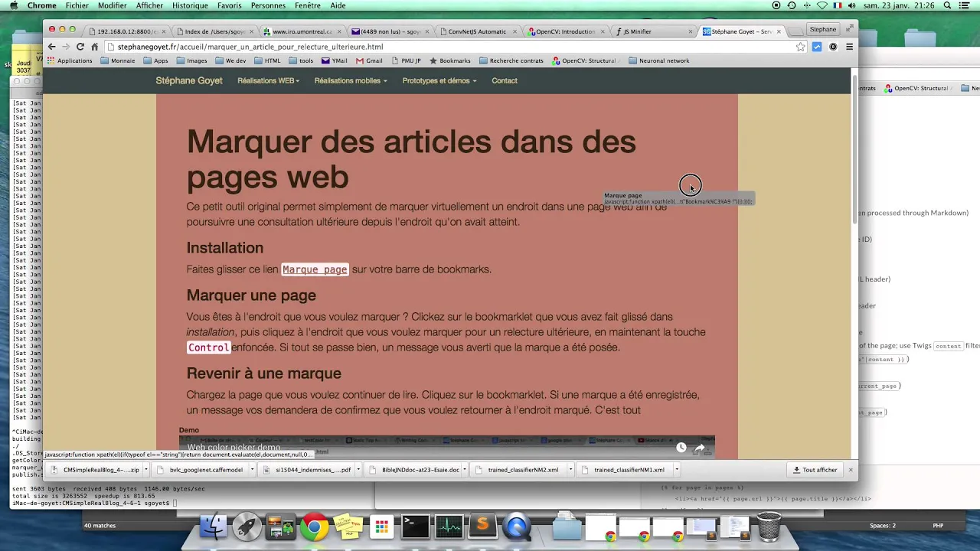The height and width of the screenshot is (551, 980).
Task: Open Launchpad rocket icon in Dock
Action: [247, 527]
